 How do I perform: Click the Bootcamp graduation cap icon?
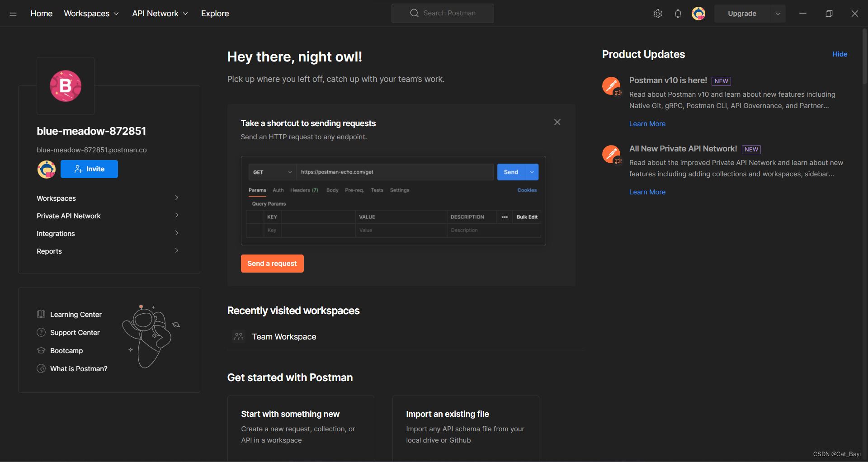pos(41,350)
